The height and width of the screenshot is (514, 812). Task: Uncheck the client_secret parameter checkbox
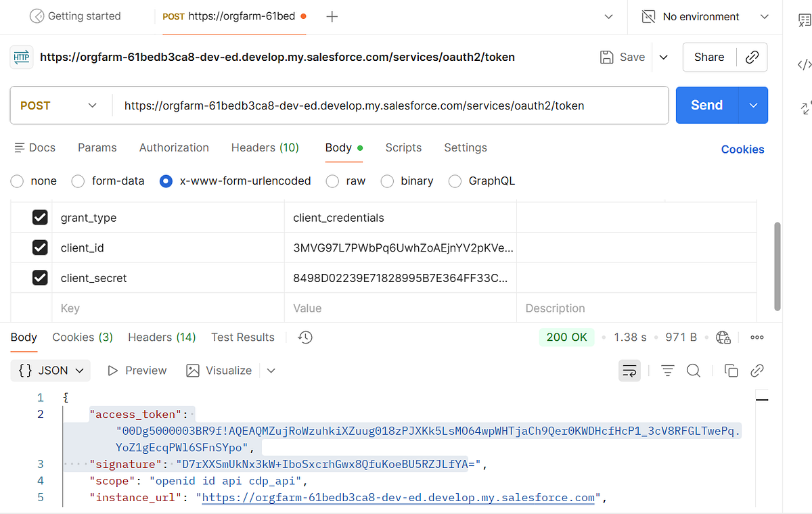click(x=40, y=278)
